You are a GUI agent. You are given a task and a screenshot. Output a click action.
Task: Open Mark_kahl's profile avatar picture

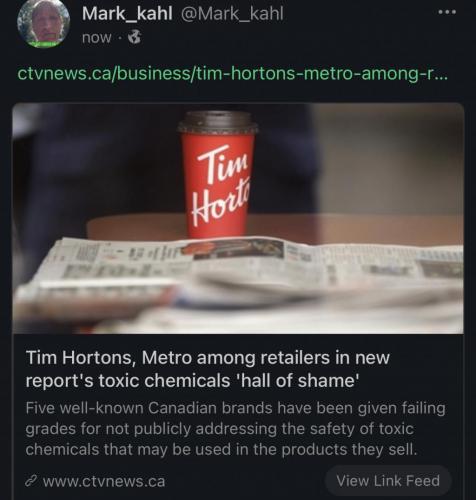coord(43,24)
